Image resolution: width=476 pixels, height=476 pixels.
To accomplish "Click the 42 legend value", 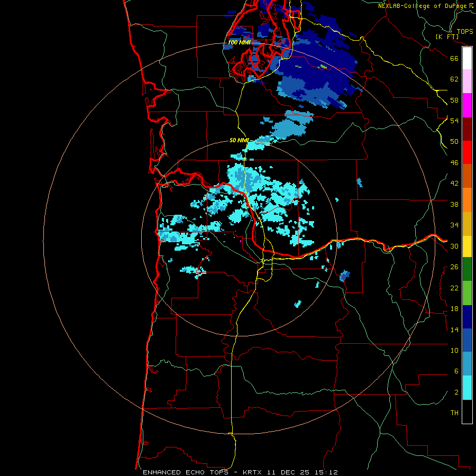I will click(454, 184).
